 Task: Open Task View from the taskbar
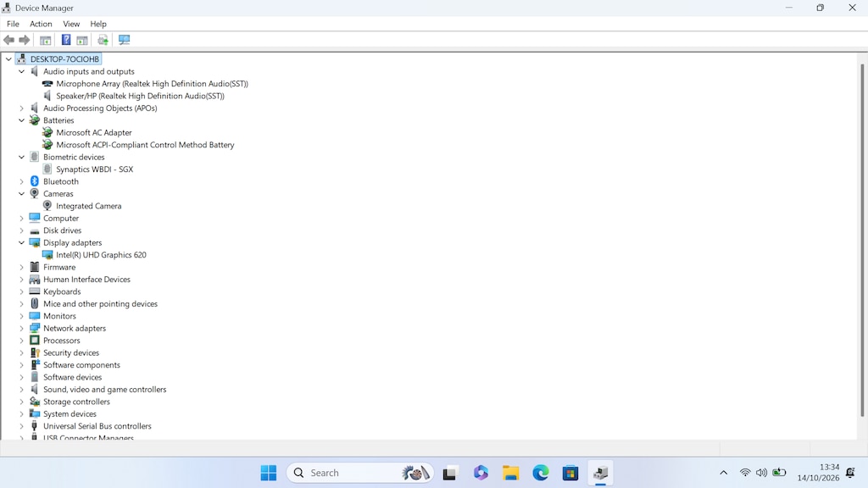pyautogui.click(x=449, y=473)
